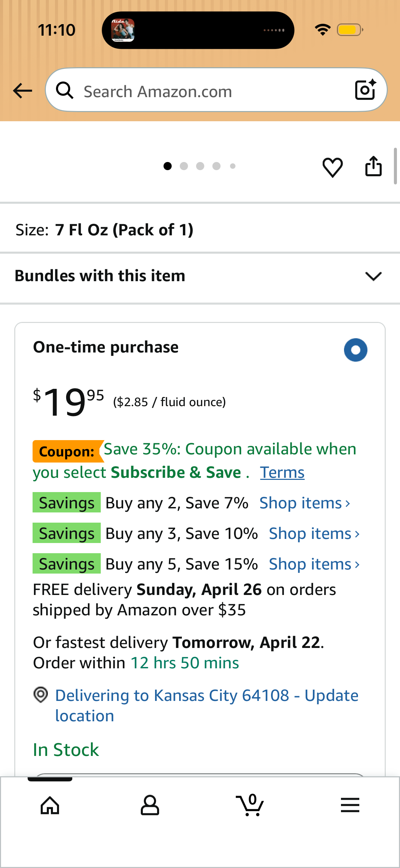Screen dimensions: 400x868
Task: Tap the location pin icon
Action: tap(41, 695)
